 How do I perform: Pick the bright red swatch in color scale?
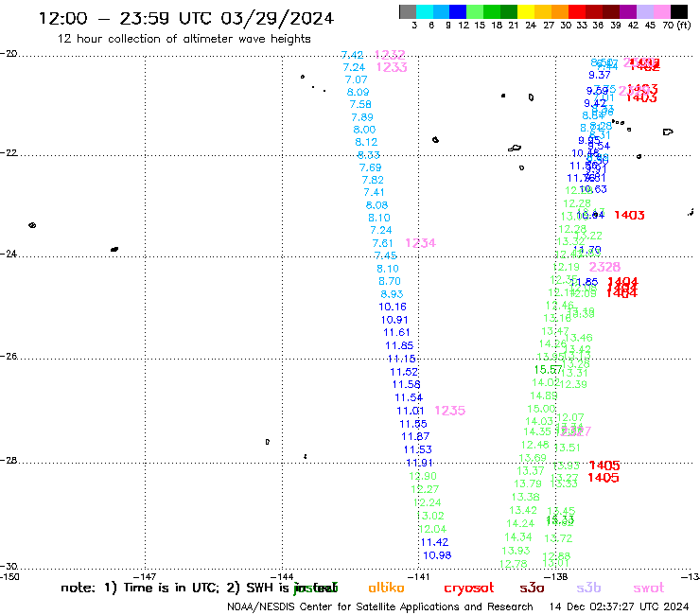(577, 11)
